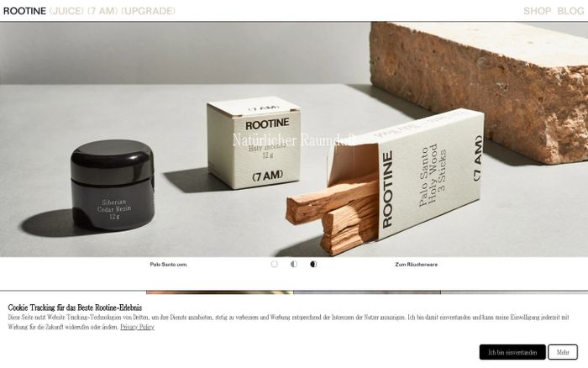Viewport: 588px width, 368px height.
Task: Open the Privacy Policy link
Action: click(137, 327)
